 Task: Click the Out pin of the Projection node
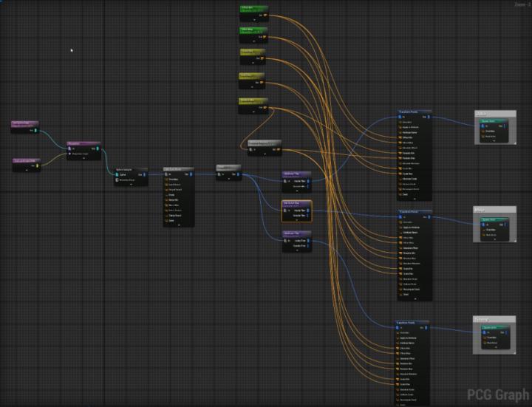coord(96,148)
